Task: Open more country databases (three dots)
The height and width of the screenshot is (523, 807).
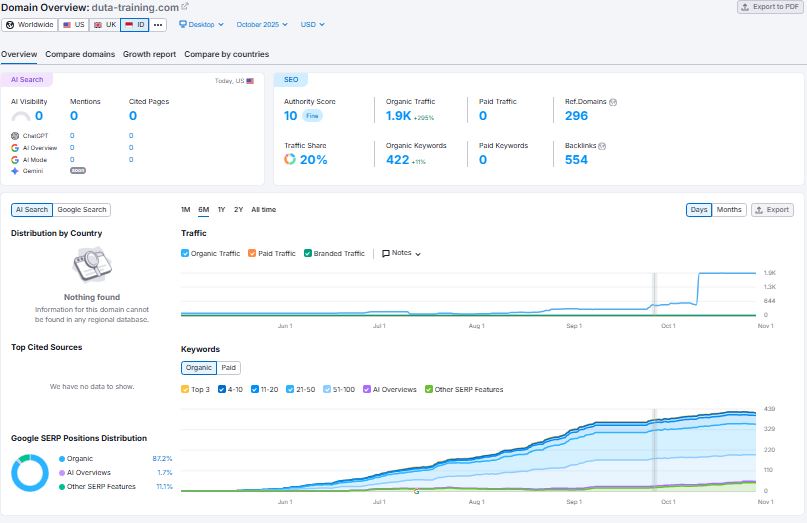Action: 158,24
